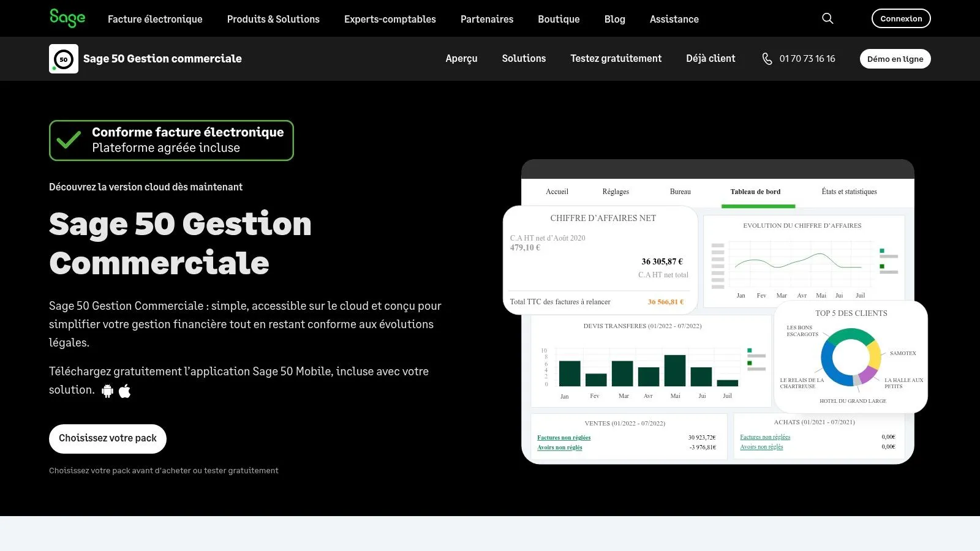The image size is (980, 551).
Task: Click the green checkmark in conformity badge
Action: (x=69, y=140)
